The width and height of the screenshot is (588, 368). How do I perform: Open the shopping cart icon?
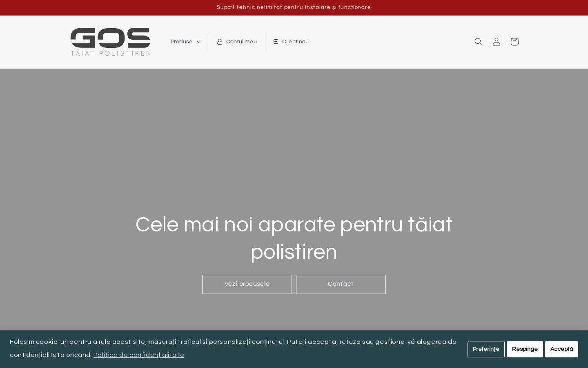[x=514, y=42]
